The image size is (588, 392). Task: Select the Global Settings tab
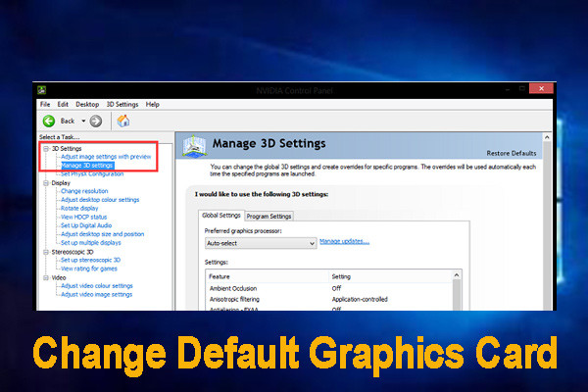[x=220, y=216]
